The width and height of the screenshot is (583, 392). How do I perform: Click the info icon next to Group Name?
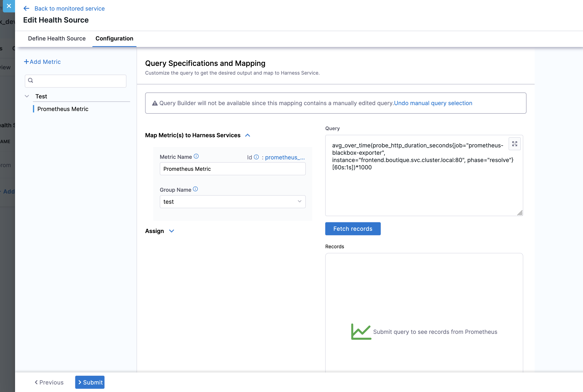195,189
